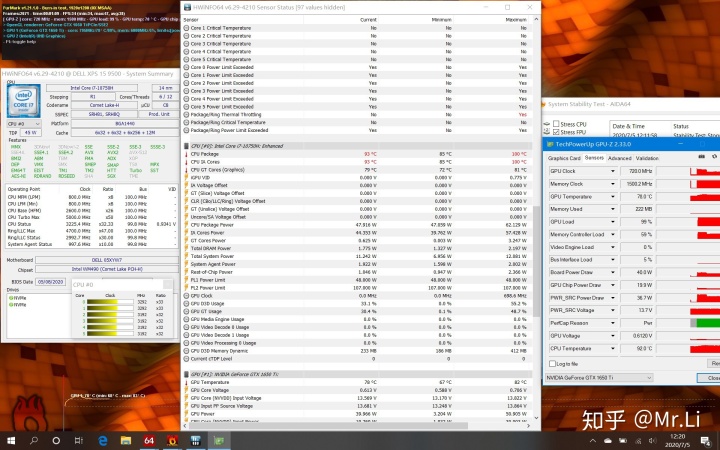
Task: Click Reset button in GPU-Z
Action: click(714, 363)
